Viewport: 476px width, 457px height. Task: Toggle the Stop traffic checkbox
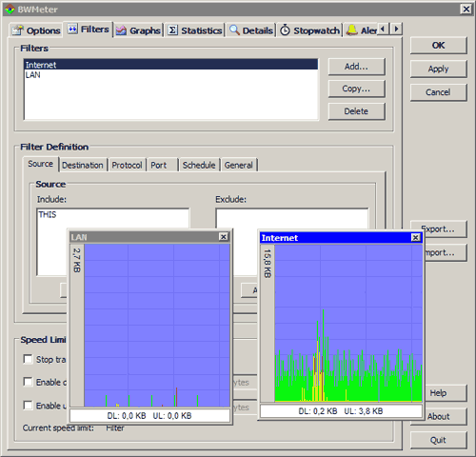[28, 359]
